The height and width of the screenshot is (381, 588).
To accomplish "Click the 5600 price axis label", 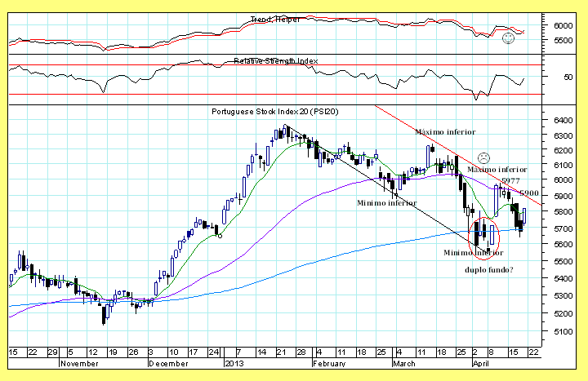I will click(x=563, y=244).
